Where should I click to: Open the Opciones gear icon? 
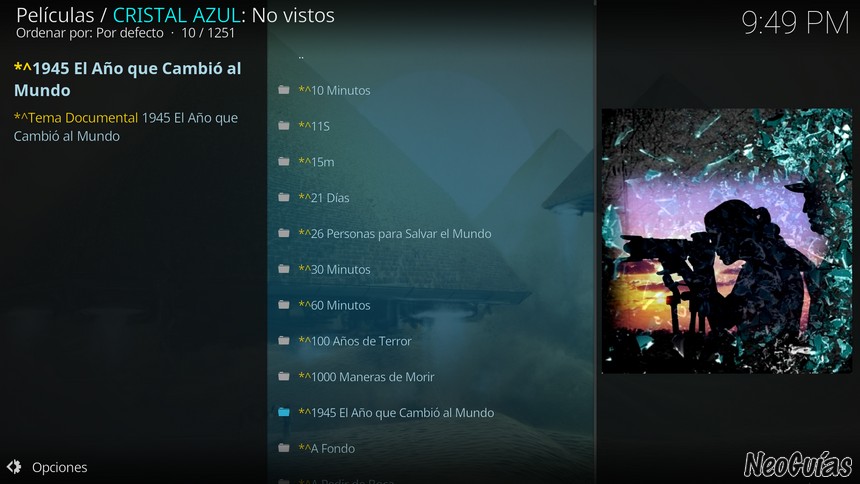14,467
